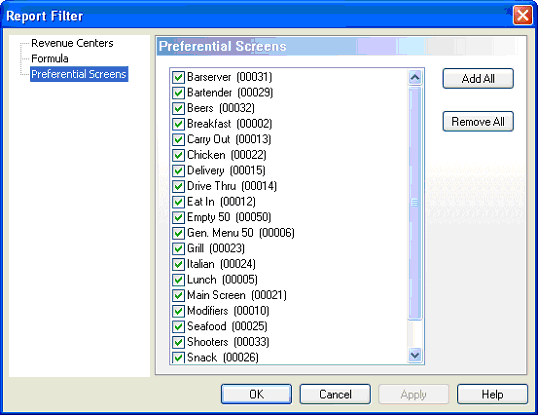The width and height of the screenshot is (538, 415).
Task: Click the vertical scrollbar thumb
Action: 415,203
